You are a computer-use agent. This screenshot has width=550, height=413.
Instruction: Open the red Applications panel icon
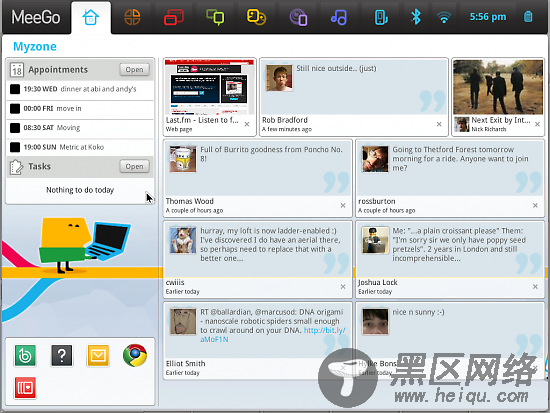pos(174,17)
